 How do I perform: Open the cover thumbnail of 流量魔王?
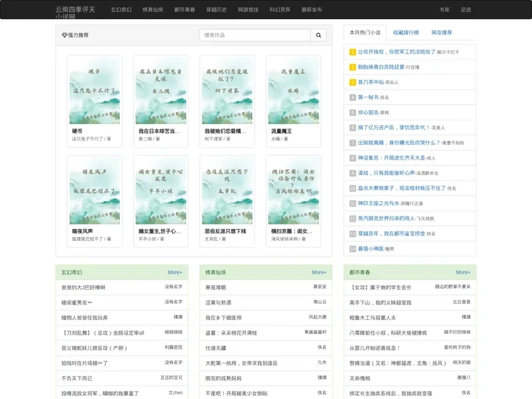tap(293, 91)
